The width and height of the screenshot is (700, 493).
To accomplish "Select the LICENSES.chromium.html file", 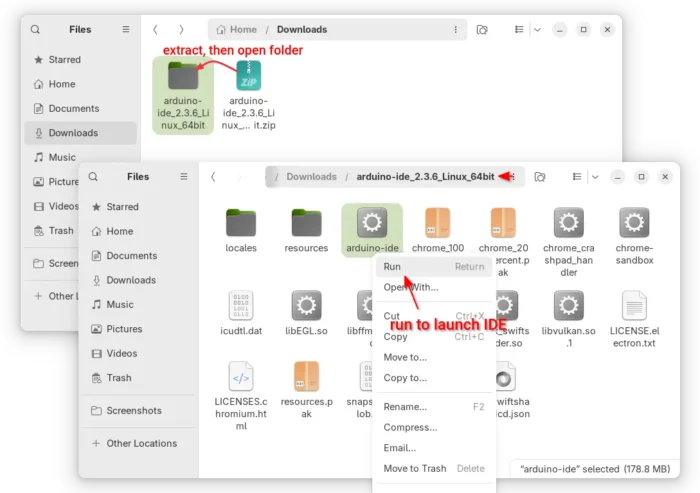I will [241, 396].
